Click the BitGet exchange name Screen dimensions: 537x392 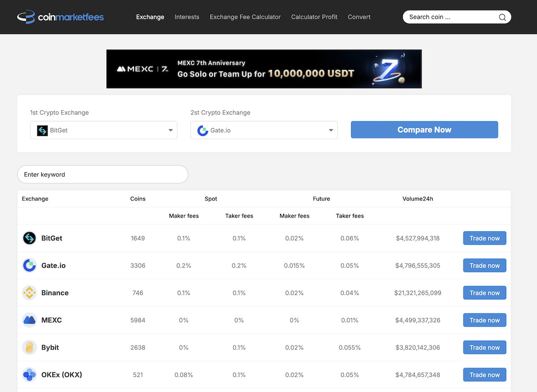51,238
